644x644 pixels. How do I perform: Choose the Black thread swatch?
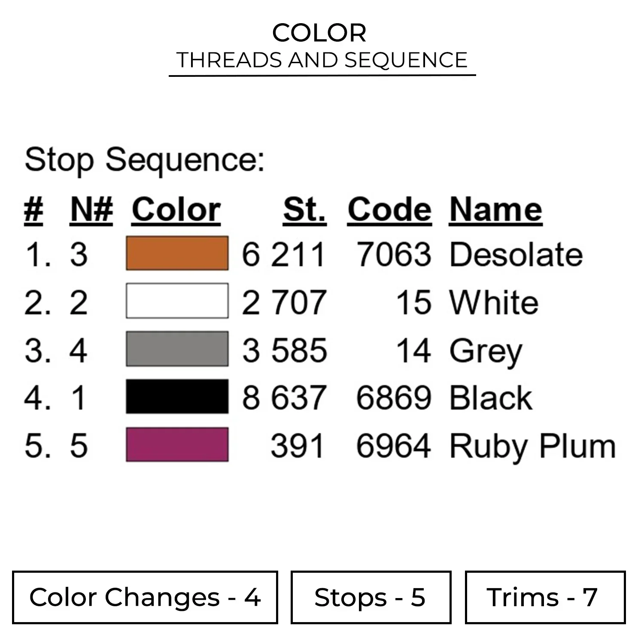(177, 397)
